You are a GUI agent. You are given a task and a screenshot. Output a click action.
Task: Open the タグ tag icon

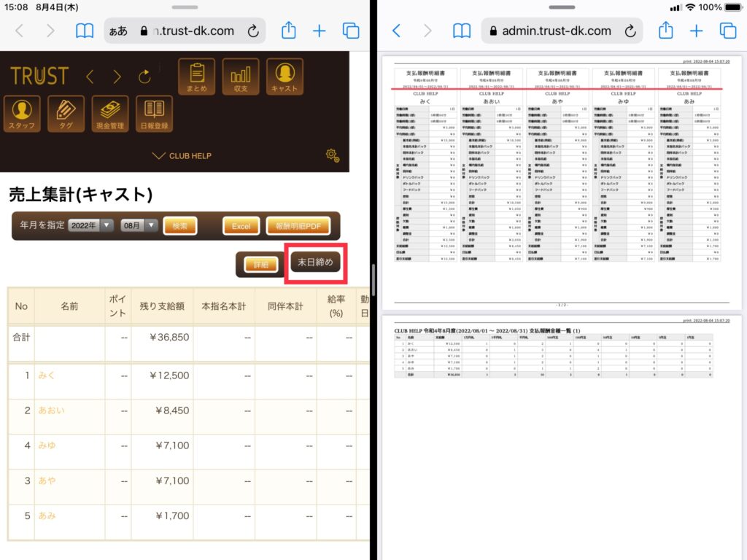pyautogui.click(x=66, y=113)
